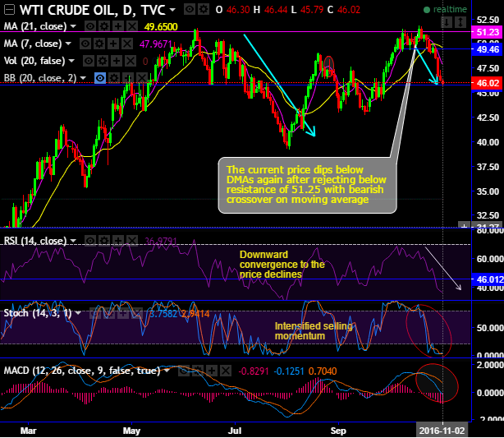Click the plus icon beside BB (20, close, 2)
The height and width of the screenshot is (438, 504).
(x=128, y=78)
